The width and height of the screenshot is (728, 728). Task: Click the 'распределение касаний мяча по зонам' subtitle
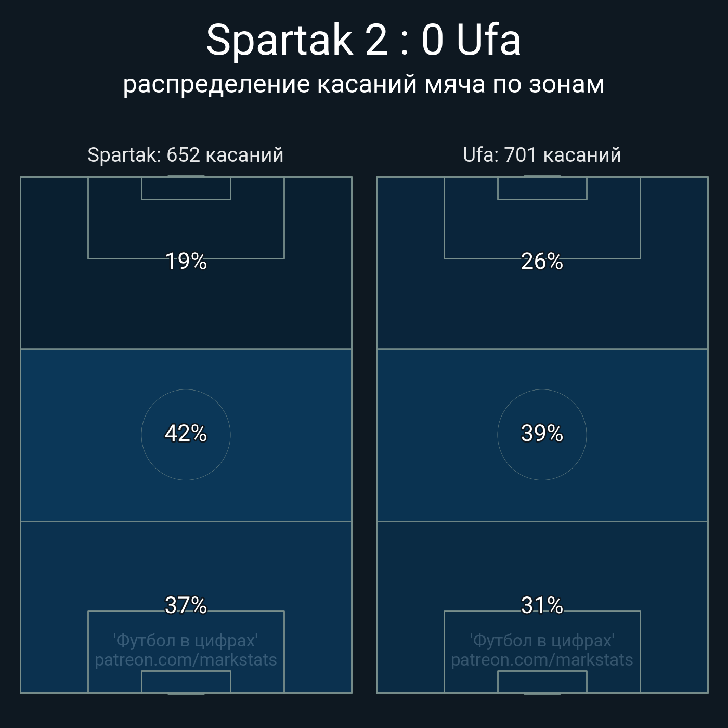(x=363, y=84)
